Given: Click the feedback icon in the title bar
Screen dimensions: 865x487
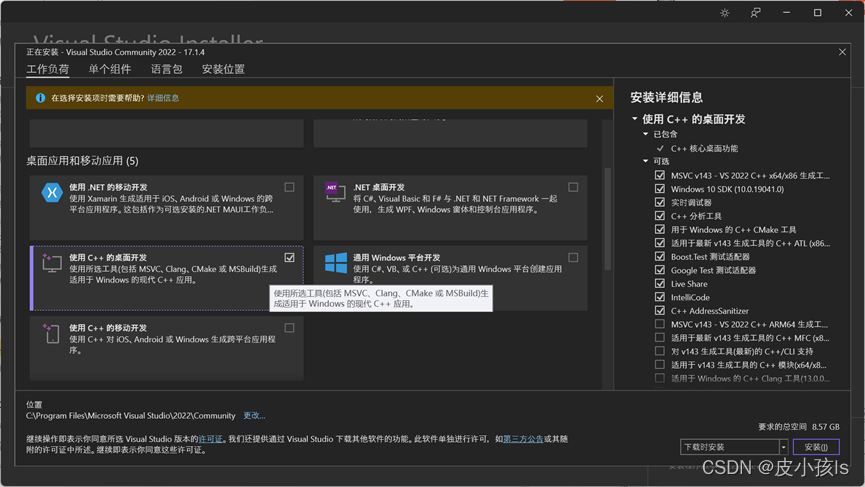Looking at the screenshot, I should (x=755, y=13).
